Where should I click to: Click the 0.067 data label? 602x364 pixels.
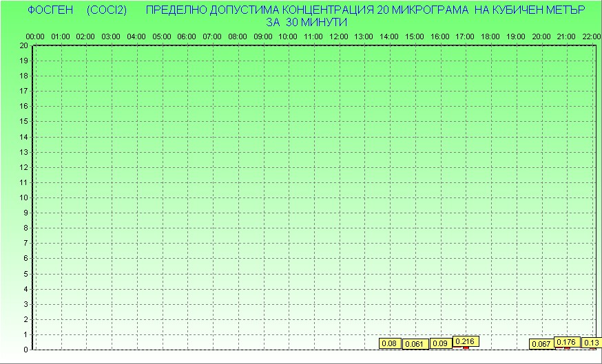click(541, 344)
